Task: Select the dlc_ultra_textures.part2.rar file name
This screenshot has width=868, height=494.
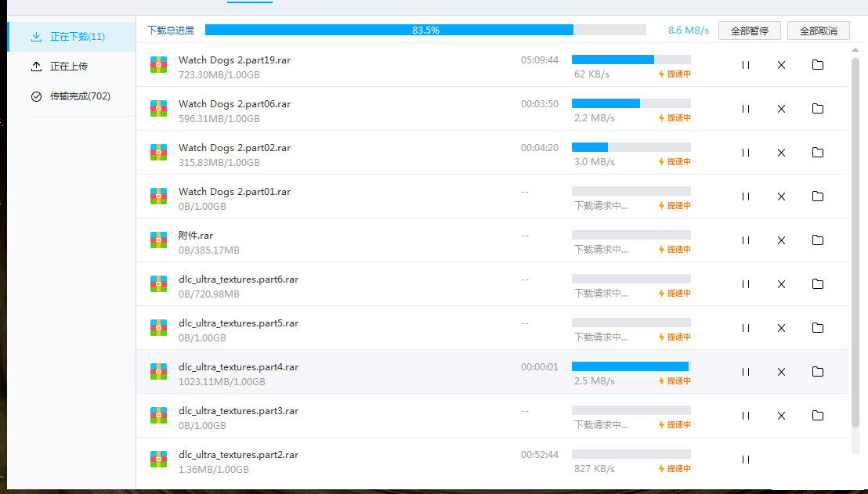Action: tap(238, 455)
